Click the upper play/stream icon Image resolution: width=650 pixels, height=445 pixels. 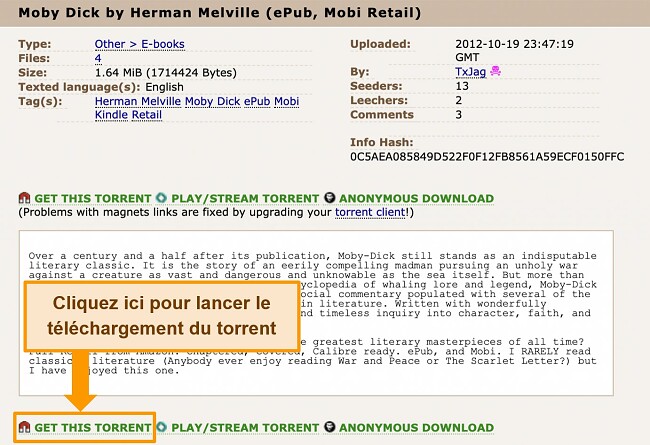click(161, 198)
